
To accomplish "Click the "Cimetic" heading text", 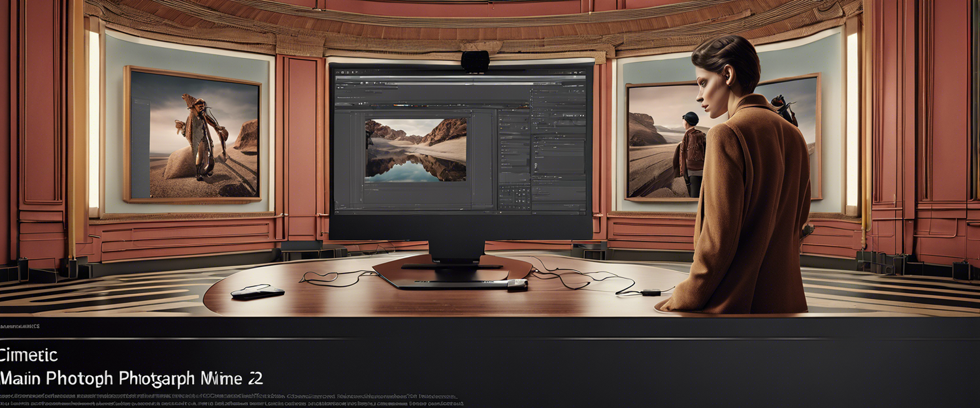I will (x=29, y=355).
